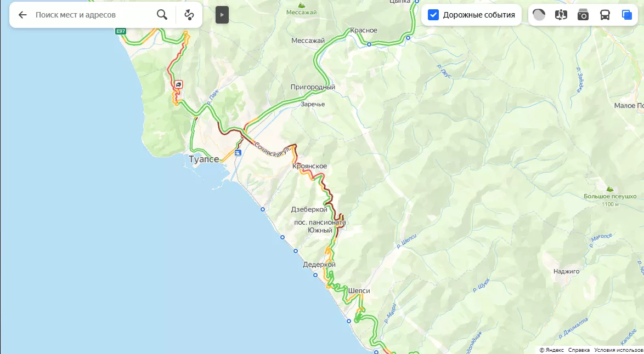Click the Туапсе city label
This screenshot has height=354, width=644.
[204, 159]
